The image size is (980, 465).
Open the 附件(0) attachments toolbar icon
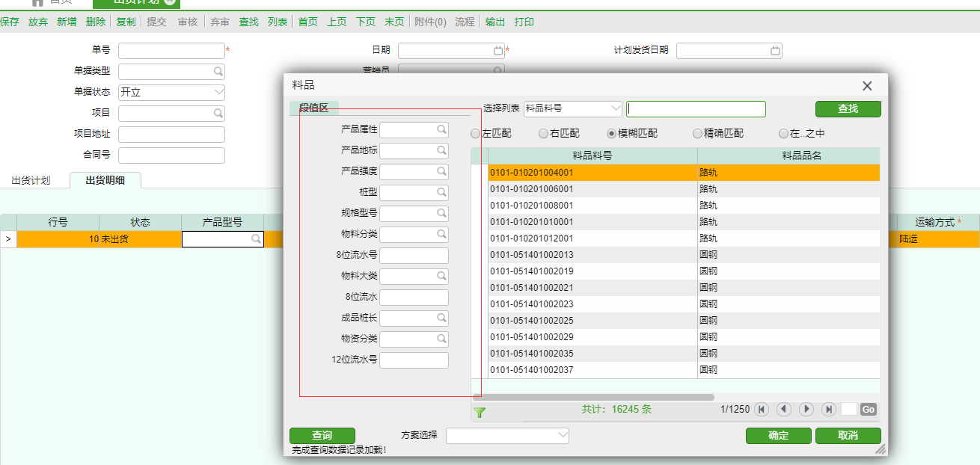(430, 22)
